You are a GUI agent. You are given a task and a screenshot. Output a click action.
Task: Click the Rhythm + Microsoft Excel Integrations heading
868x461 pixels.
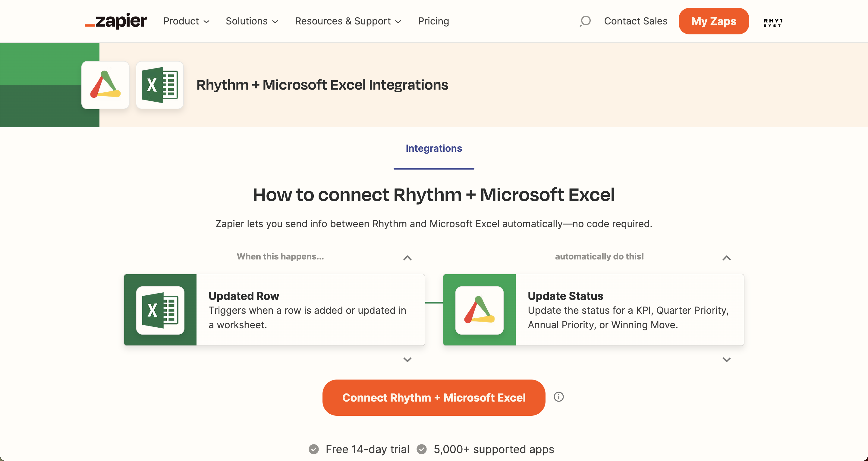coord(322,85)
